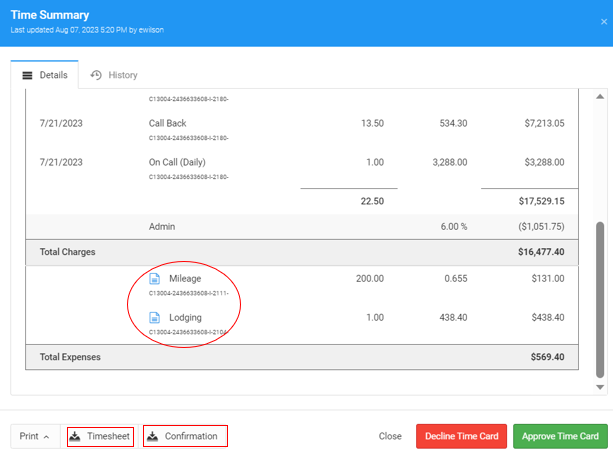Image resolution: width=613 pixels, height=452 pixels.
Task: Click the Confirmation download icon
Action: point(152,437)
